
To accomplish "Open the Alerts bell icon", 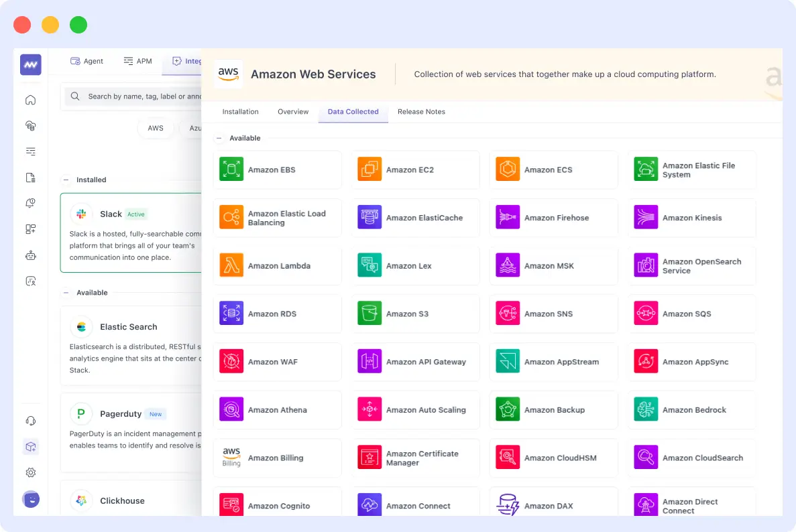I will tap(30, 203).
